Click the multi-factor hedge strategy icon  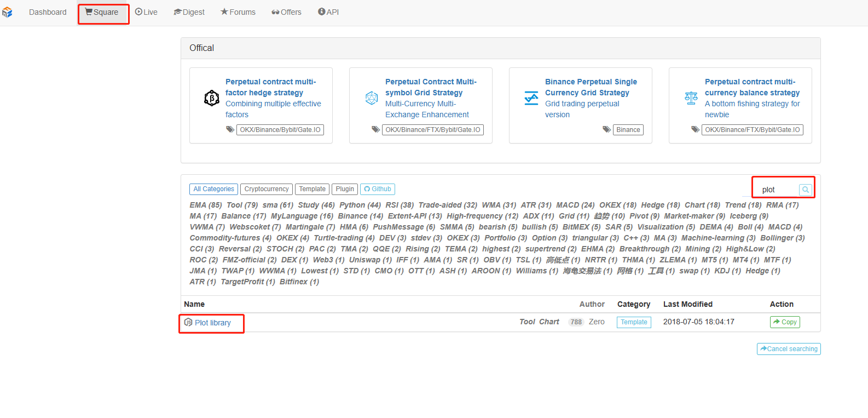click(212, 98)
